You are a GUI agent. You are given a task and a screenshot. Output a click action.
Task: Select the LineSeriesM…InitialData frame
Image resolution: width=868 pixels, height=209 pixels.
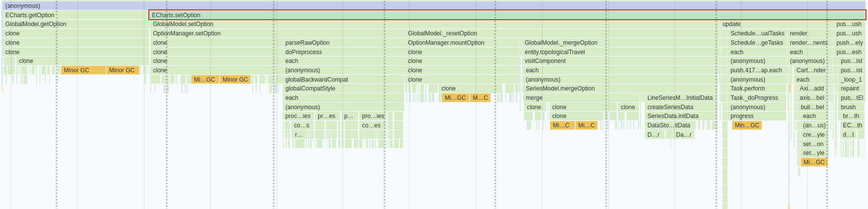(680, 98)
